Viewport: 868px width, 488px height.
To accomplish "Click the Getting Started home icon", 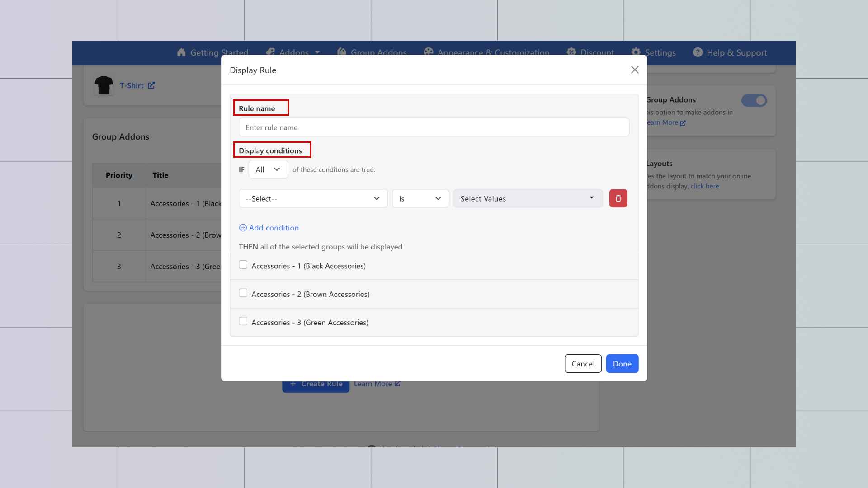I will (x=181, y=52).
